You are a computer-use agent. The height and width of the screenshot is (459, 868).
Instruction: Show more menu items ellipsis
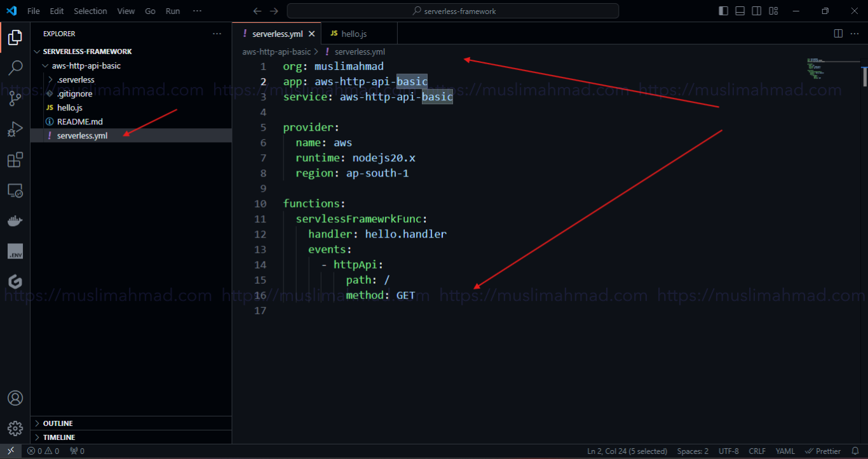pyautogui.click(x=197, y=11)
